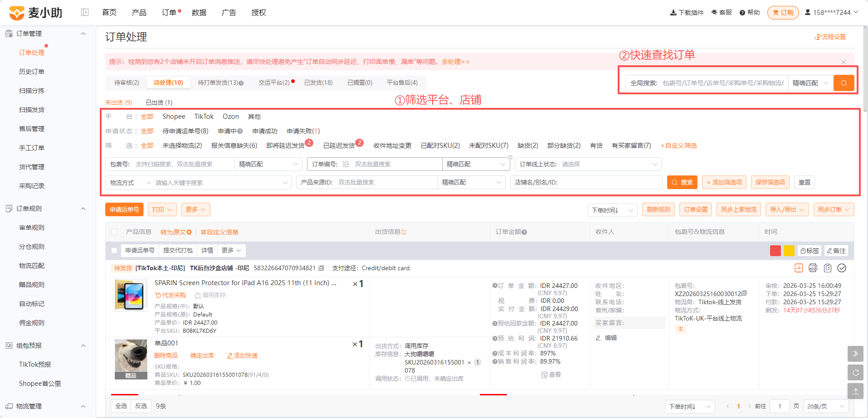Click the help icon next to 申请中
The image size is (868, 418).
pos(240,131)
